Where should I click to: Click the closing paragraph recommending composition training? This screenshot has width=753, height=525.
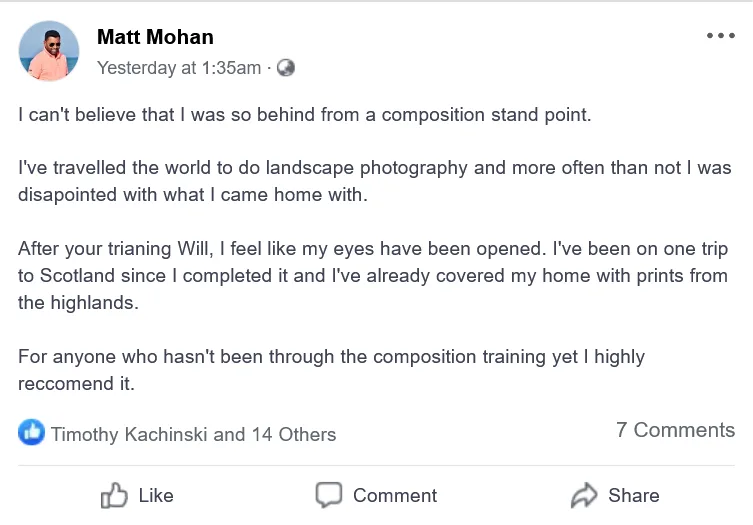pyautogui.click(x=331, y=370)
